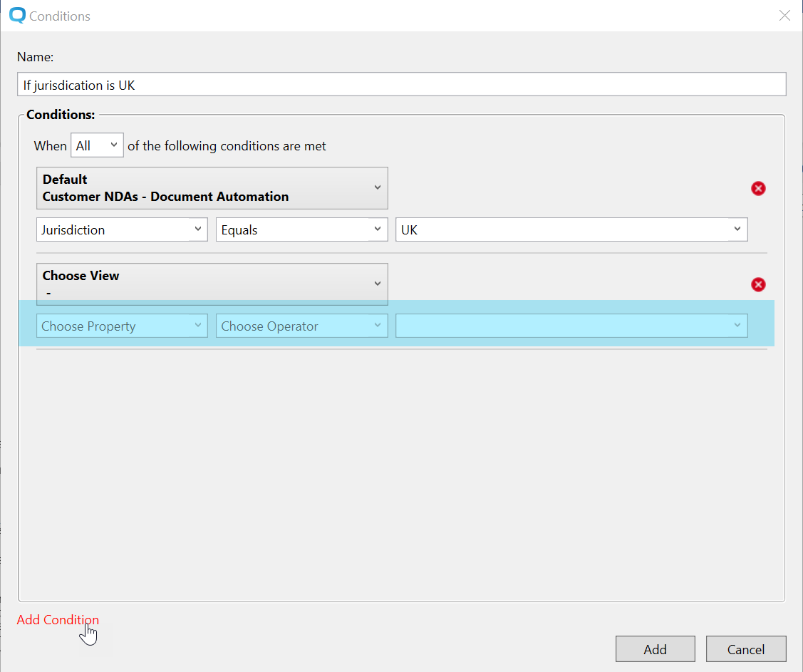Expand the Choose View selector
803x672 pixels.
(x=212, y=284)
